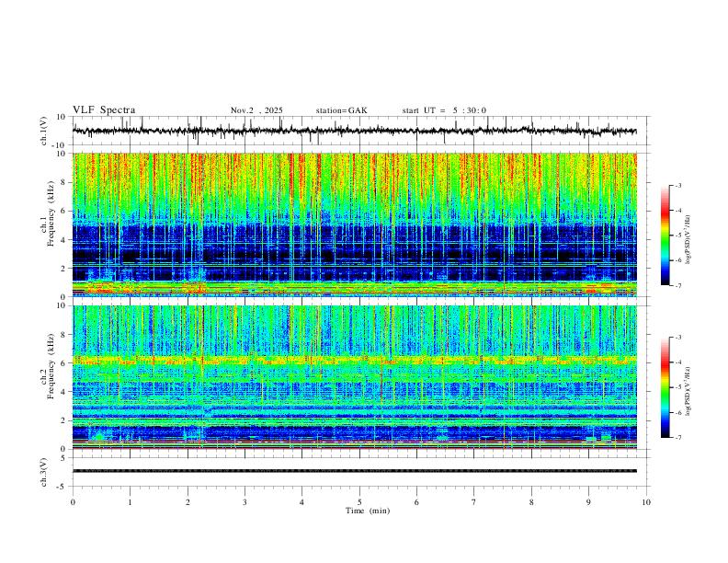Click the ch.1 spectrogram color scale bar
728x563 pixels.
pos(665,236)
